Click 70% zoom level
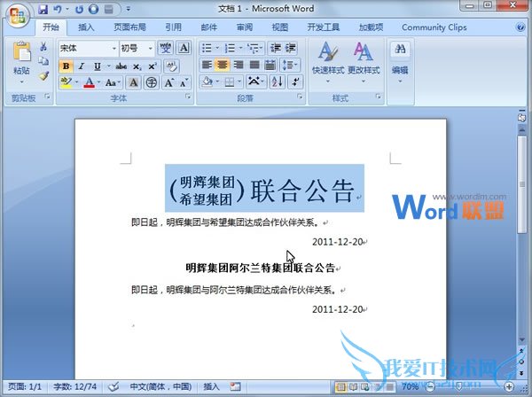The height and width of the screenshot is (397, 532). point(410,386)
